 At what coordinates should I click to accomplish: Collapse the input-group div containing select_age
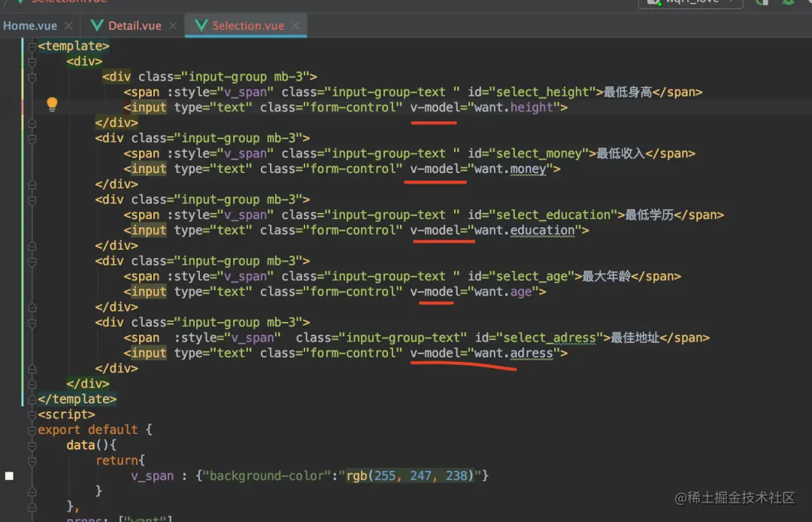point(32,262)
